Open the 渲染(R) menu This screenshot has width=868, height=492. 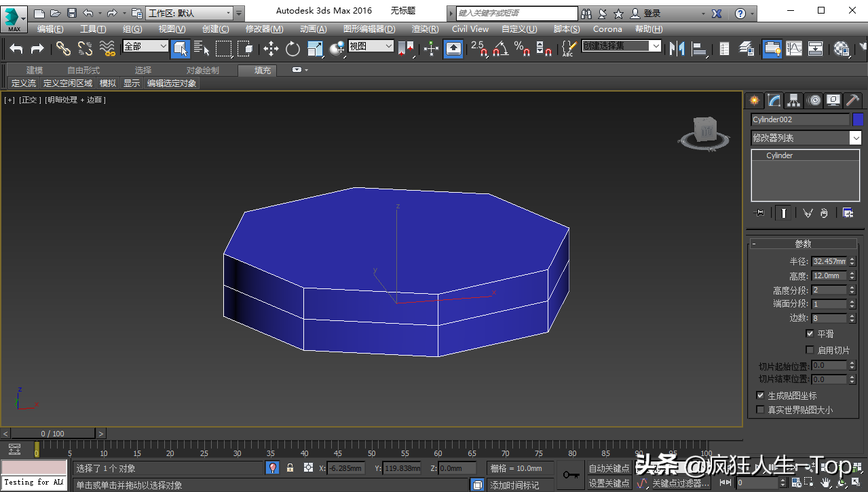(426, 29)
